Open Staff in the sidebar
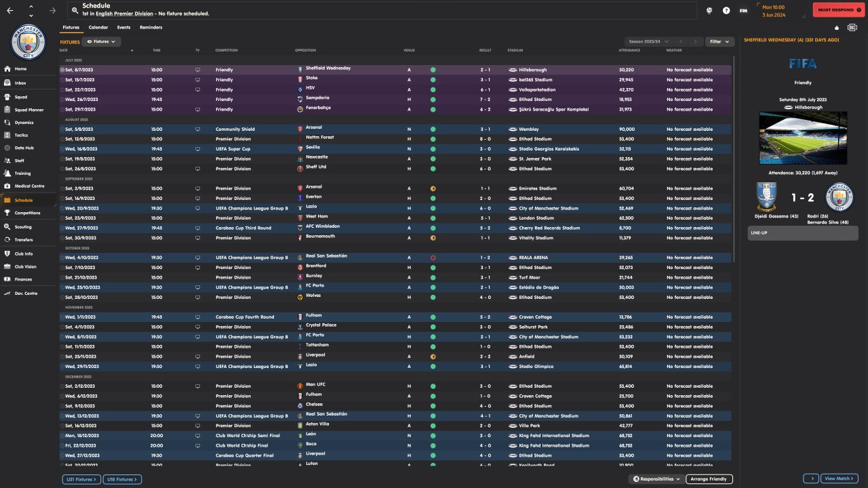This screenshot has height=488, width=868. 28,161
